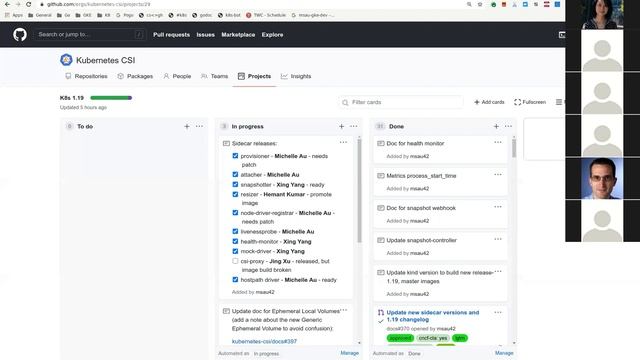Image resolution: width=640 pixels, height=360 pixels.
Task: Toggle health-monitor Xing Yang checkbox
Action: (235, 241)
